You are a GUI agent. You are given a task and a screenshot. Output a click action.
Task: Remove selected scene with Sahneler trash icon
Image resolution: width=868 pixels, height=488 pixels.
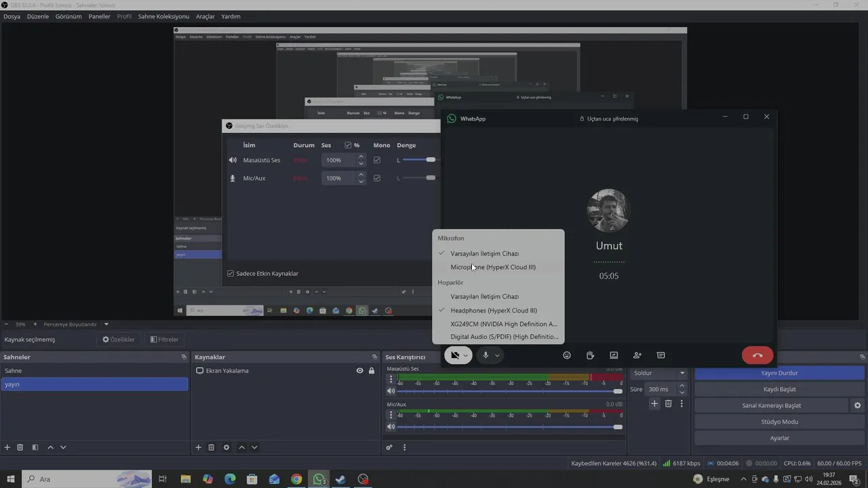(x=20, y=447)
